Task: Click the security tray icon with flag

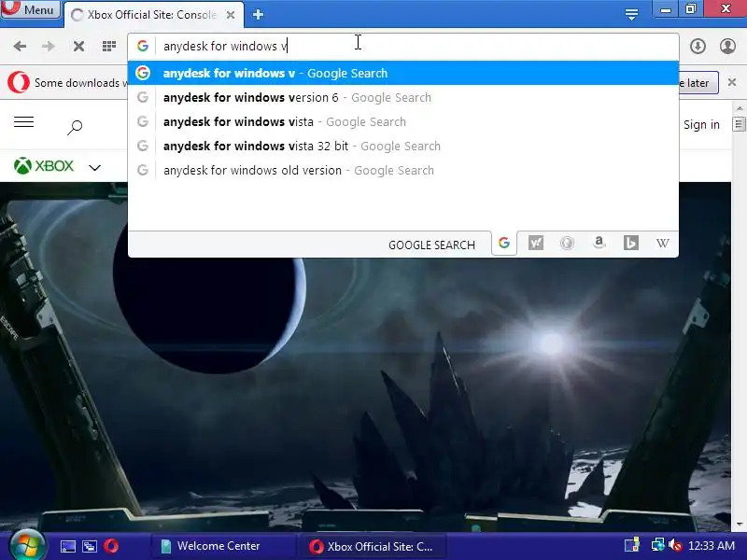Action: [x=632, y=545]
